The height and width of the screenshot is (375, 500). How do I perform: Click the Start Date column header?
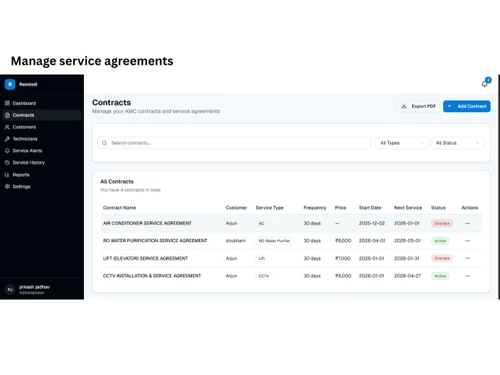(x=370, y=208)
